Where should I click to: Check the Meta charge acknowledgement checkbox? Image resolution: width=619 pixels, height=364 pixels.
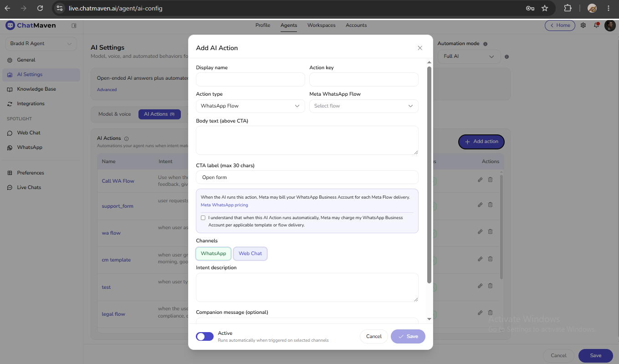[203, 218]
